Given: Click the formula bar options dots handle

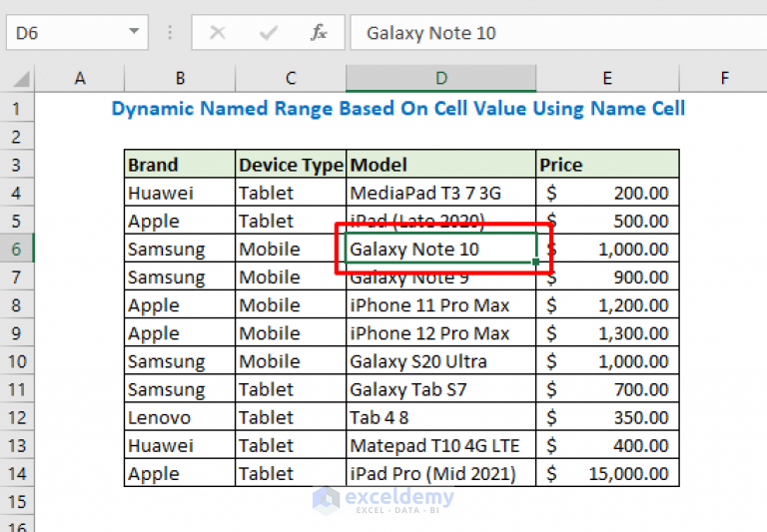Looking at the screenshot, I should pos(170,32).
